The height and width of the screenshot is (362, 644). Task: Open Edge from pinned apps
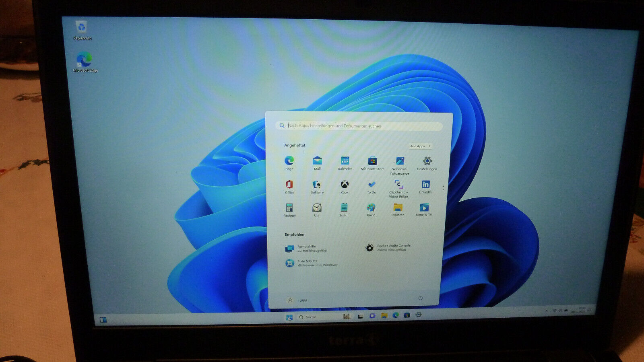[289, 163]
